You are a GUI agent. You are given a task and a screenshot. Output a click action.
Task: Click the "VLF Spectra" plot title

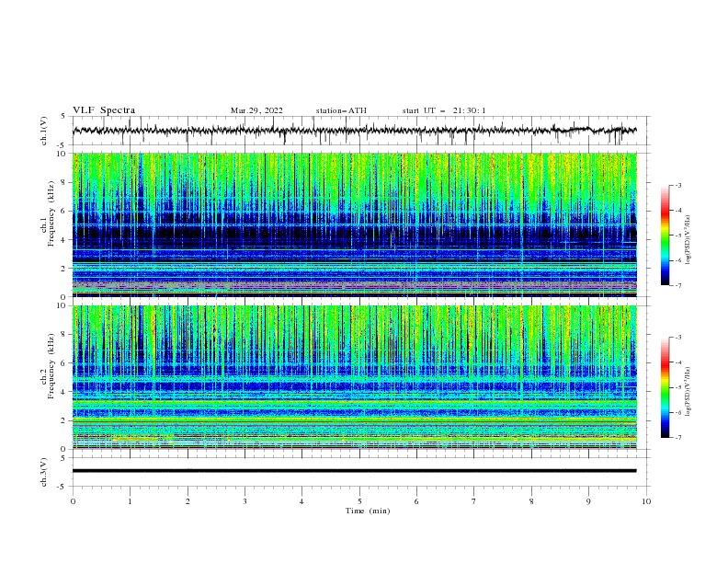(x=104, y=110)
